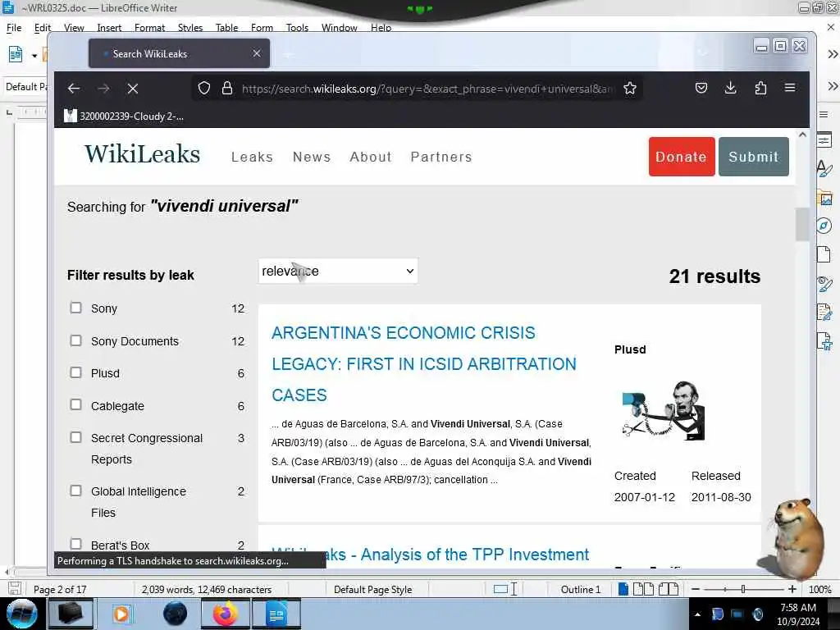Viewport: 840px width, 630px height.
Task: Expand Writer standard toolbar overflow chevron
Action: (832, 54)
